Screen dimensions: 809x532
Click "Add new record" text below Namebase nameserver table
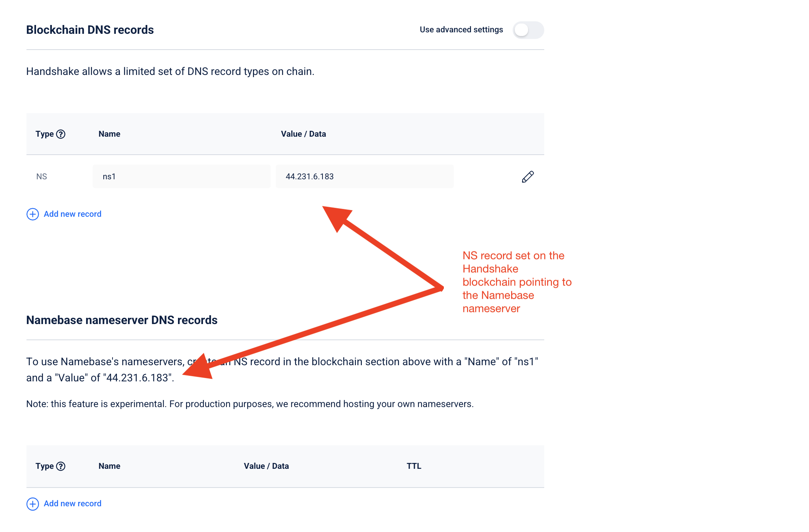[x=72, y=504]
